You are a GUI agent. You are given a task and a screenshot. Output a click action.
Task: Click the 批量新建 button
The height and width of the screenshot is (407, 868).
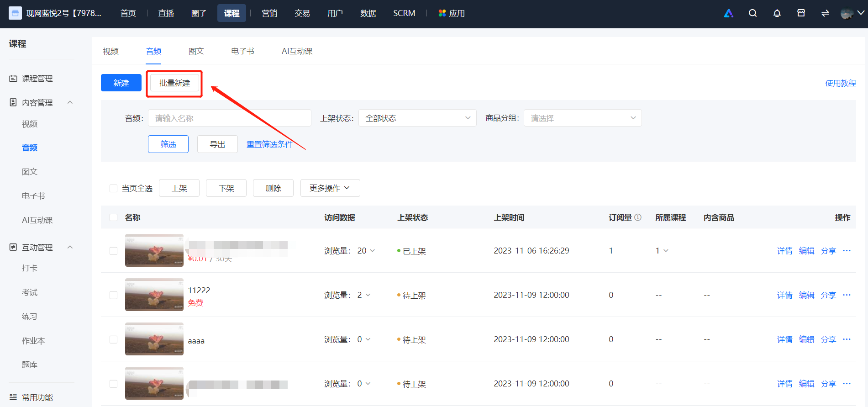[x=174, y=83]
